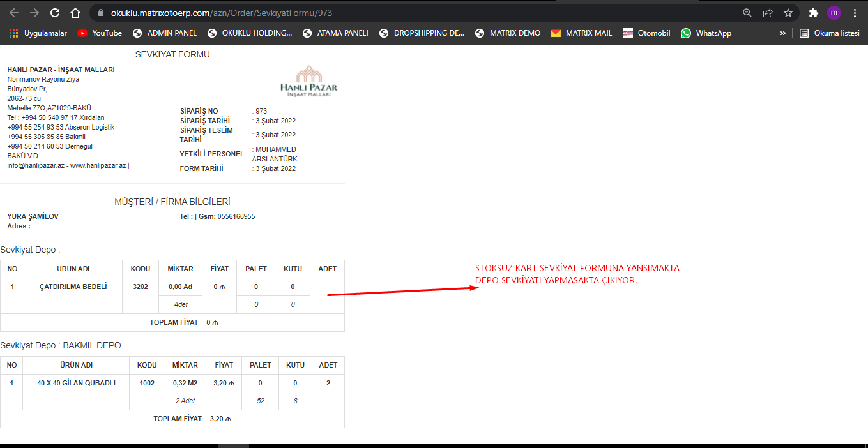Open the Okuma listesi reading list
868x448 pixels.
pyautogui.click(x=828, y=33)
